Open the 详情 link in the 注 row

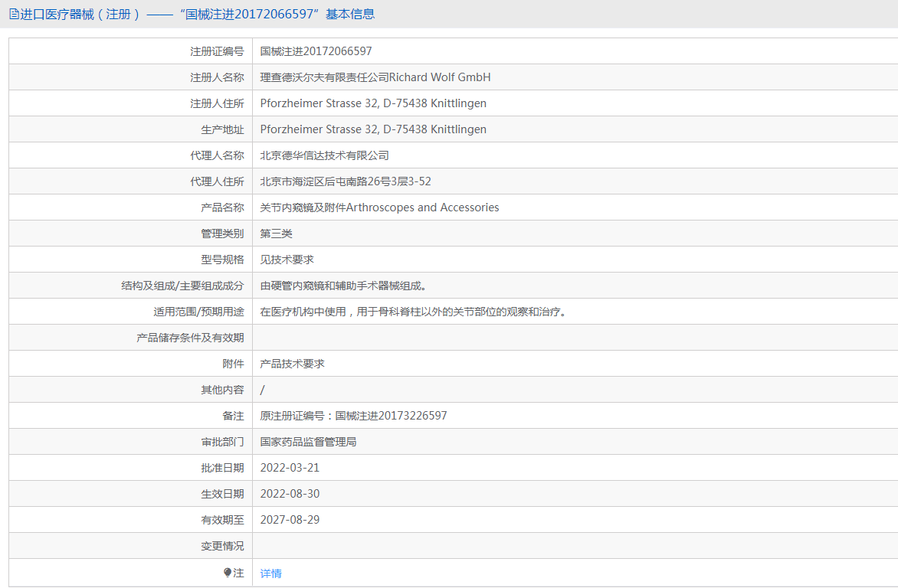(271, 573)
